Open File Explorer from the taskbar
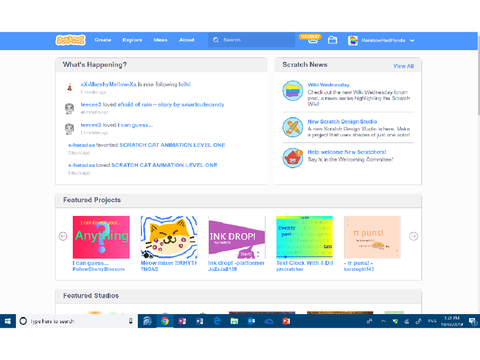 click(x=234, y=321)
